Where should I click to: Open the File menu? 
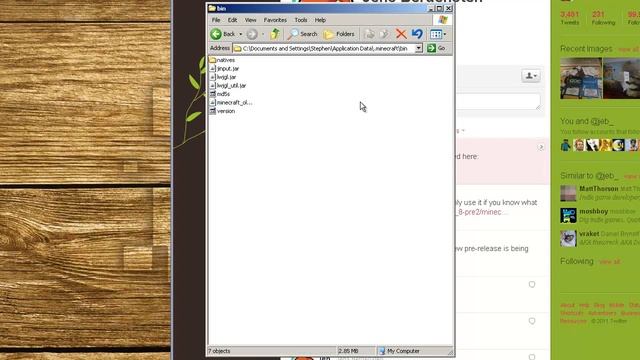(x=216, y=20)
